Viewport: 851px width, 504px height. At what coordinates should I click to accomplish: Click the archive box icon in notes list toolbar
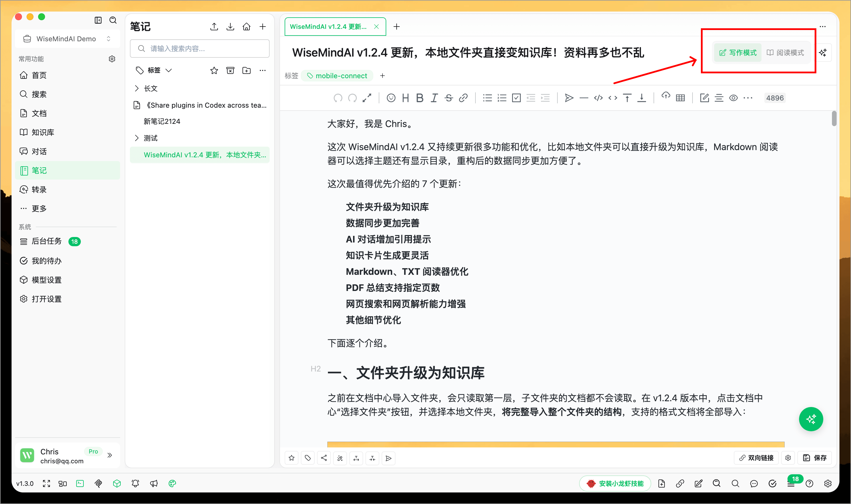pos(230,70)
